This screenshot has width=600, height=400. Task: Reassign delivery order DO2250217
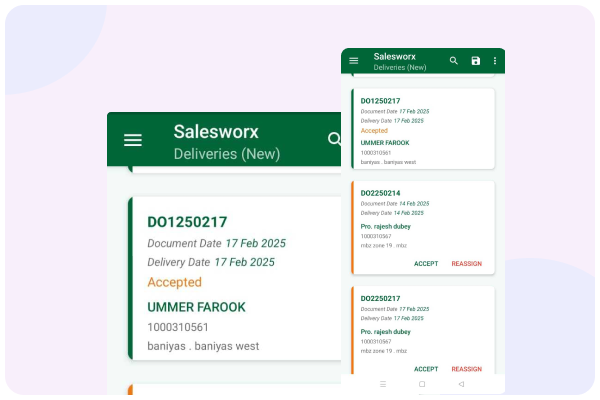(x=466, y=369)
